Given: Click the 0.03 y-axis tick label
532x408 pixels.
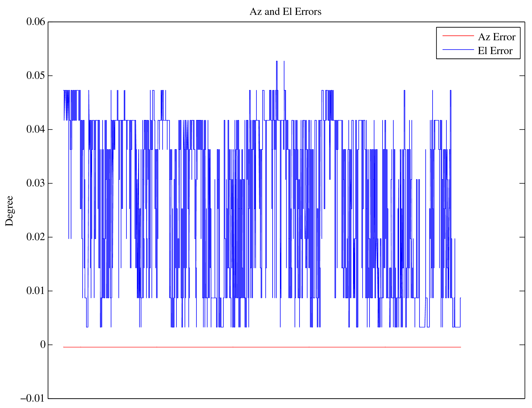Looking at the screenshot, I should (35, 183).
